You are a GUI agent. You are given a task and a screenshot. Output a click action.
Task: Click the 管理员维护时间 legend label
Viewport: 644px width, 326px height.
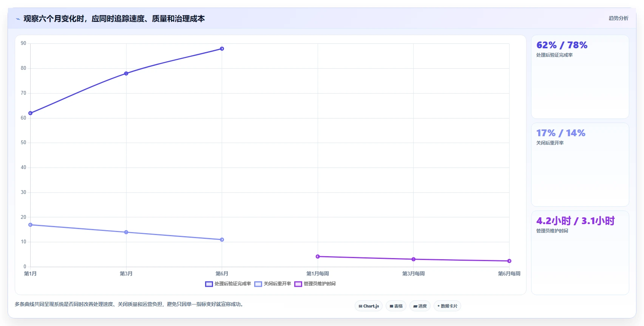[x=320, y=284]
